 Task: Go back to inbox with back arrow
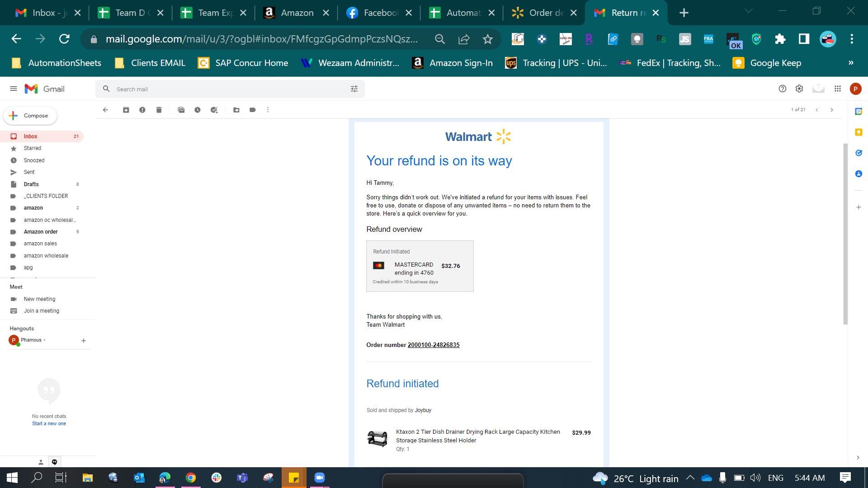[x=105, y=110]
